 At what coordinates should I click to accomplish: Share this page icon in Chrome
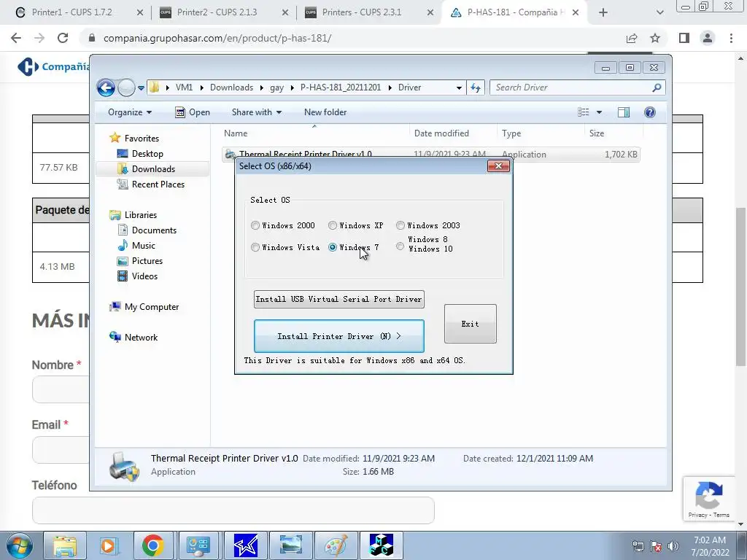tap(632, 38)
